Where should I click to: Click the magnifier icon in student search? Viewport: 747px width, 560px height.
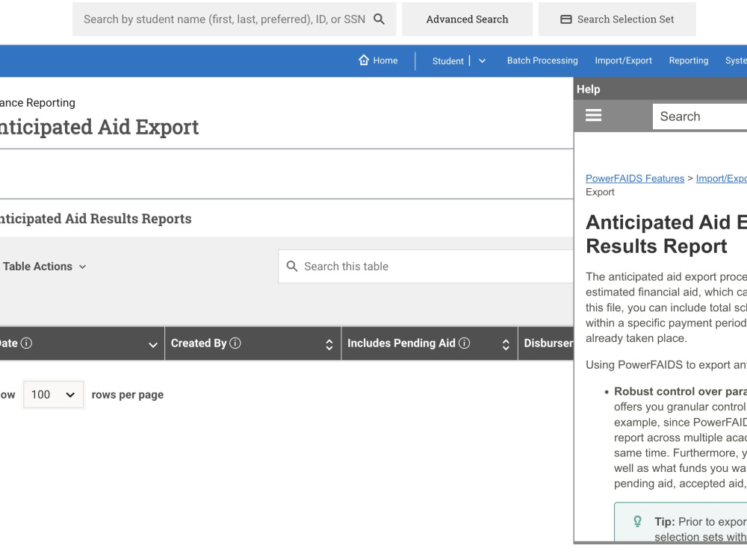pos(379,19)
